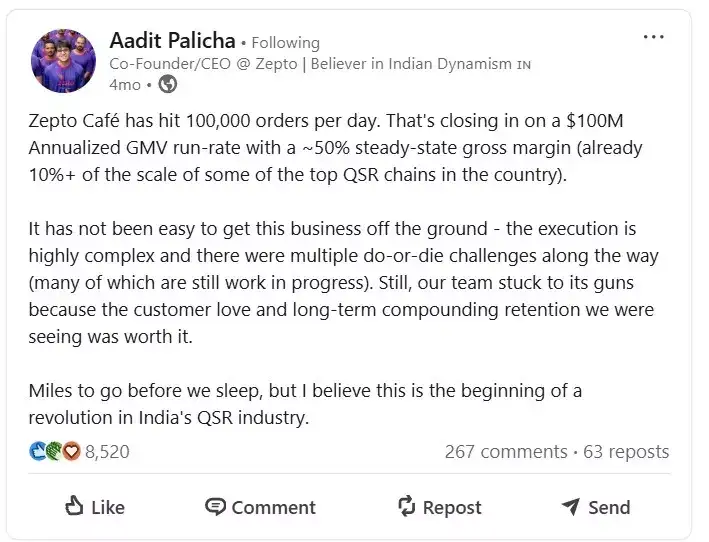Screen dimensions: 709x542
Task: Toggle the Following status next to the name
Action: (285, 43)
